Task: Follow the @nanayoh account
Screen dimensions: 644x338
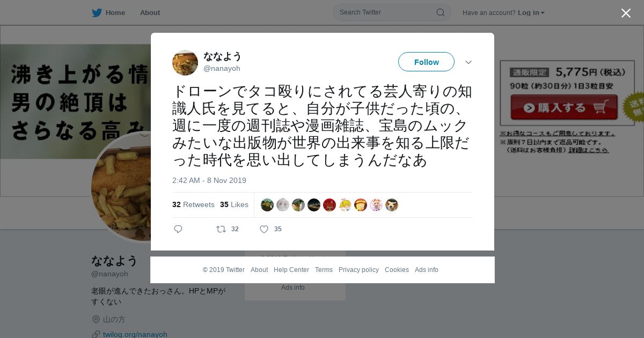Action: (x=426, y=62)
